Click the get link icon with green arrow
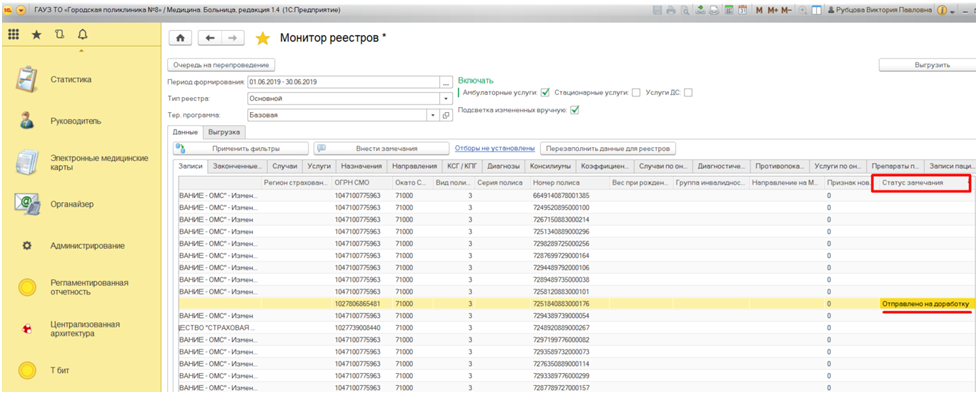 coord(700,11)
